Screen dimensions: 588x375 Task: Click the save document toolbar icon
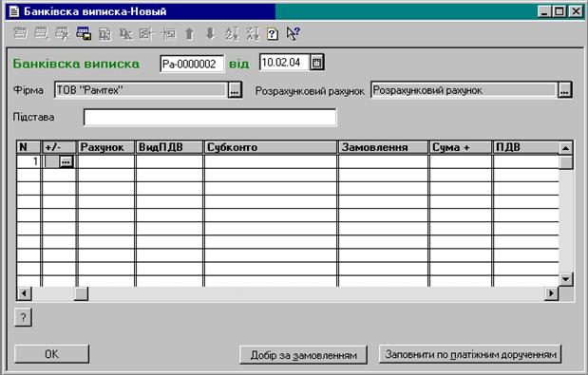84,34
